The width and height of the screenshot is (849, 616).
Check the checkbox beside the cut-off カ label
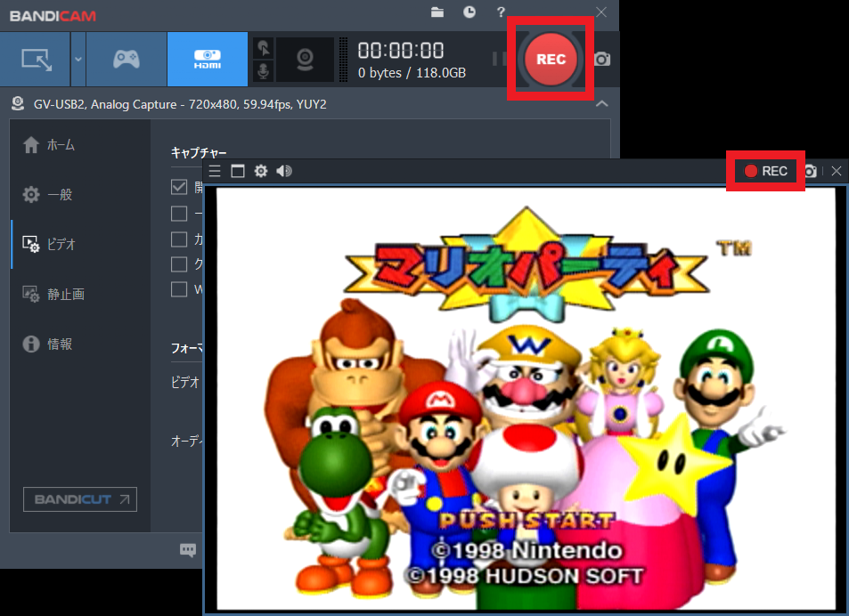coord(179,239)
